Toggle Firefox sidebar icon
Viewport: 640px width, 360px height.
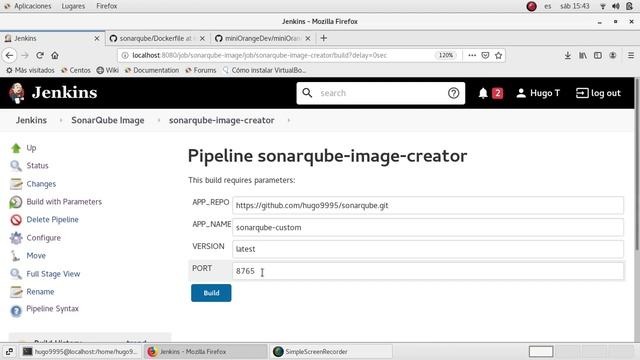click(598, 55)
